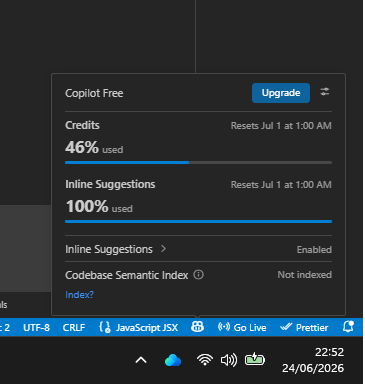Show hidden tray icons chevron
This screenshot has width=365, height=385.
click(x=141, y=360)
